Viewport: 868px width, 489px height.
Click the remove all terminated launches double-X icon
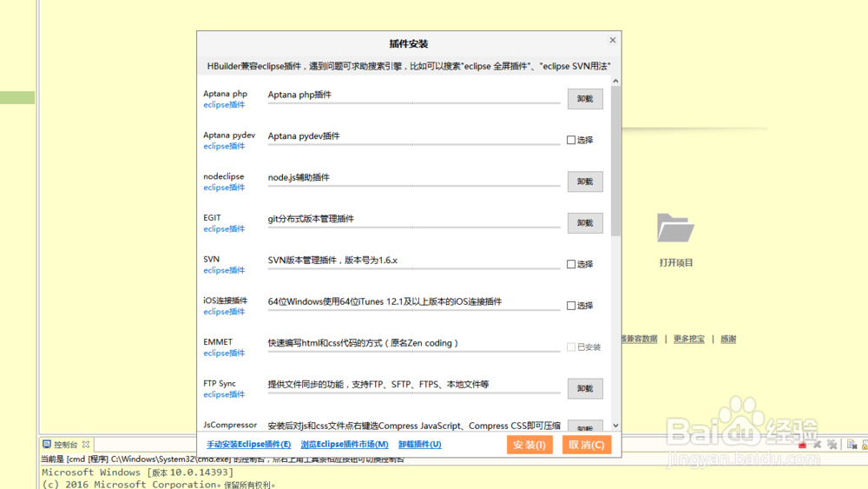pyautogui.click(x=832, y=445)
